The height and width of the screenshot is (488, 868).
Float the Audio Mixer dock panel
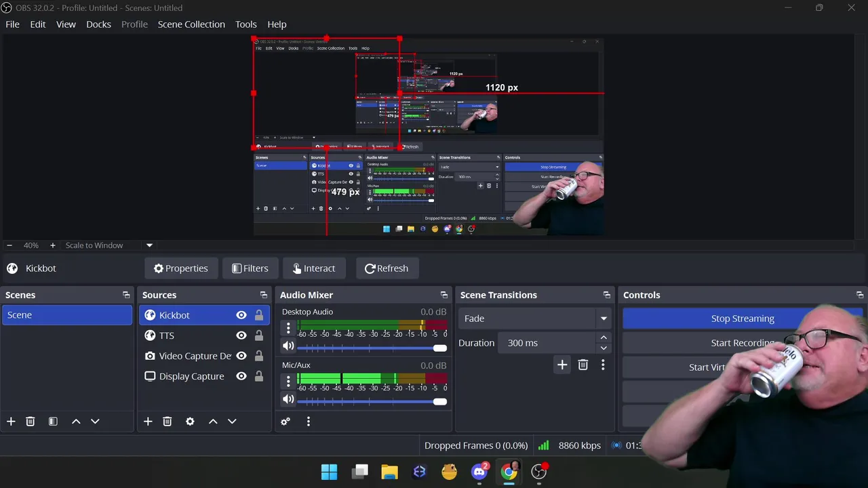click(444, 295)
